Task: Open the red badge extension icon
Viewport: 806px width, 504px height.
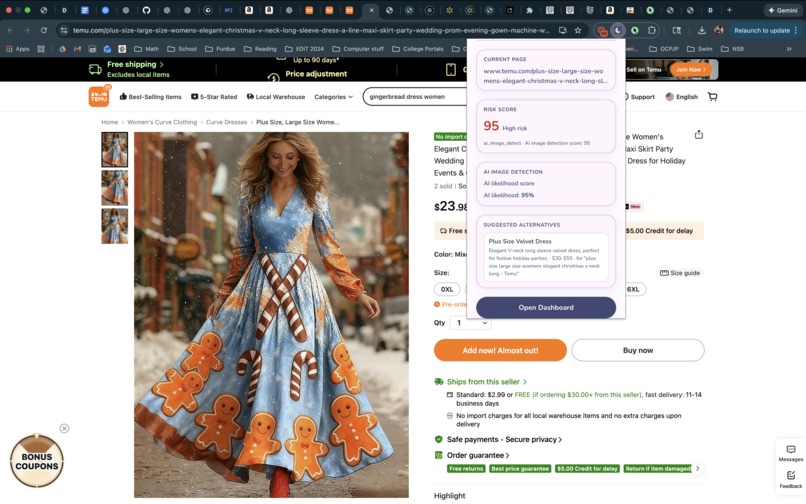Action: click(x=602, y=31)
